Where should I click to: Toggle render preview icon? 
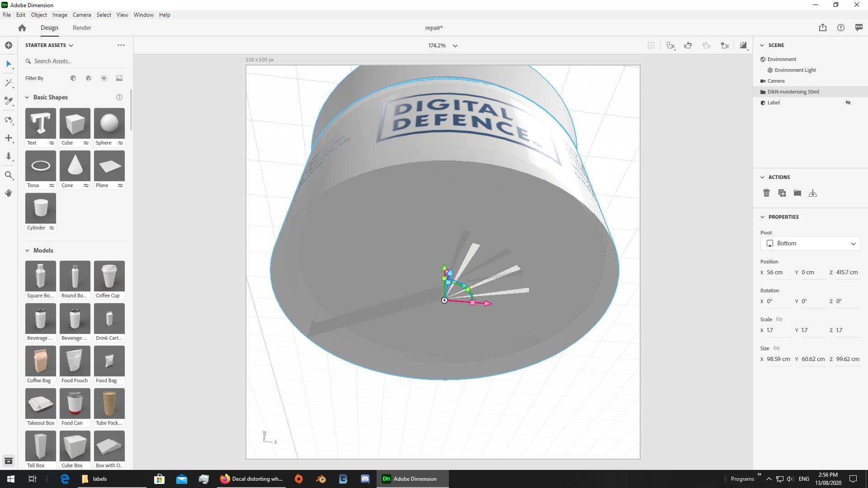pos(743,45)
